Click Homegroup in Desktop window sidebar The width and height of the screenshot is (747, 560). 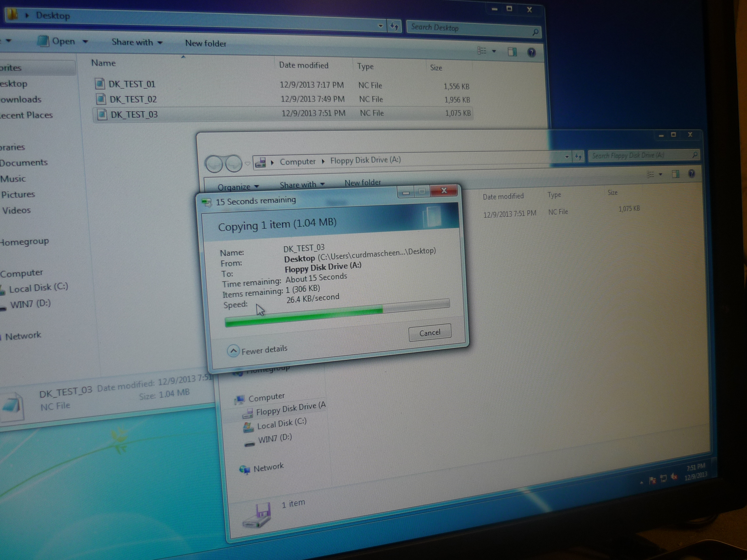24,241
